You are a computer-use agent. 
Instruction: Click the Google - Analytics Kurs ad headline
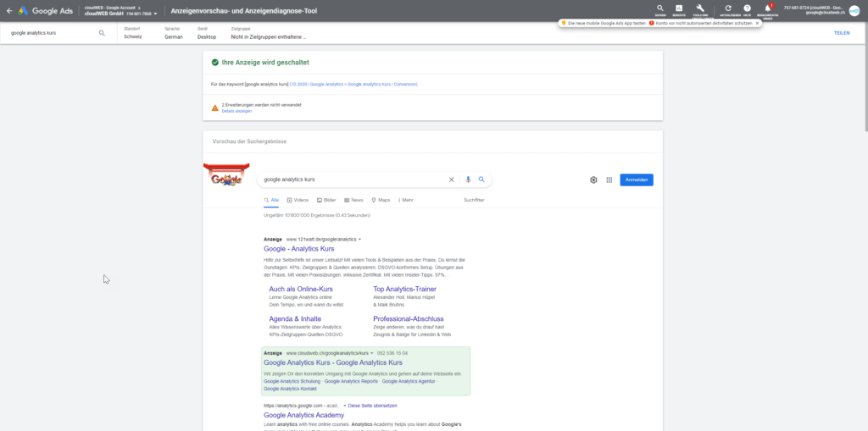[299, 249]
